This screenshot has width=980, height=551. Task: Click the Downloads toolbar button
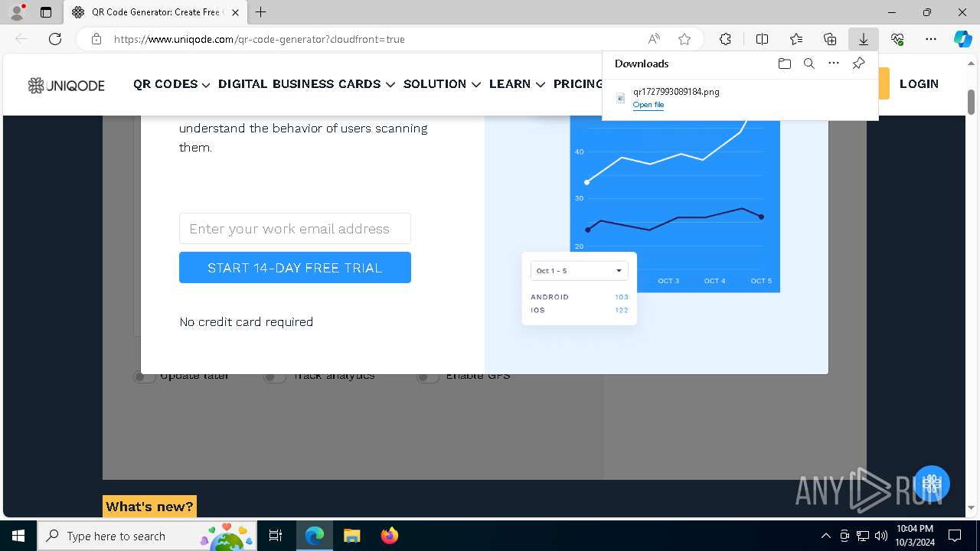(864, 39)
